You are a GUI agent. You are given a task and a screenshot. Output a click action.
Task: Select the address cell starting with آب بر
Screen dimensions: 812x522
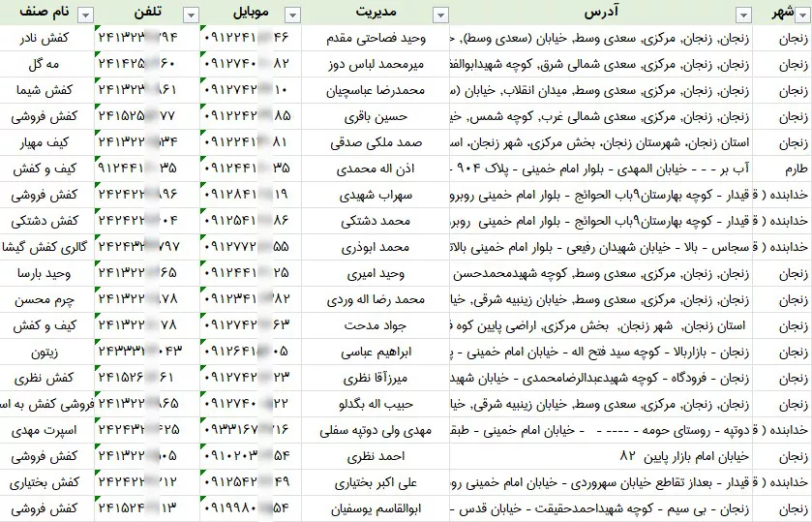pos(601,169)
